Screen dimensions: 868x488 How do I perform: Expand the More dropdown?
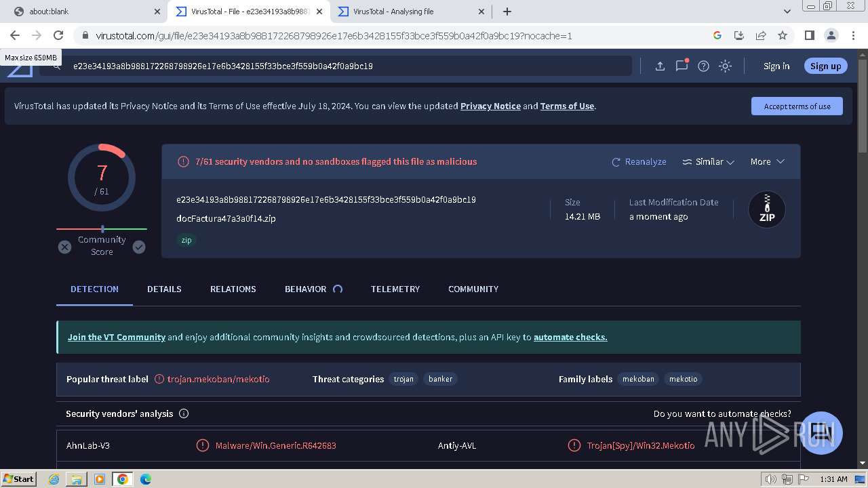tap(767, 161)
